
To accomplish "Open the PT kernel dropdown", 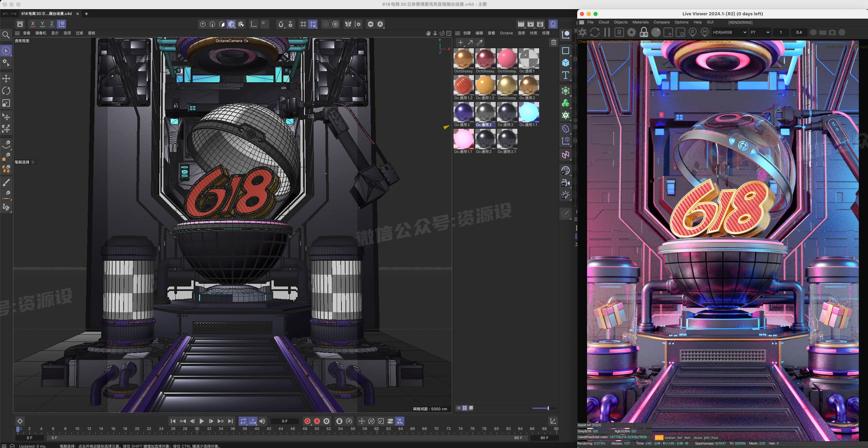I will pos(760,32).
